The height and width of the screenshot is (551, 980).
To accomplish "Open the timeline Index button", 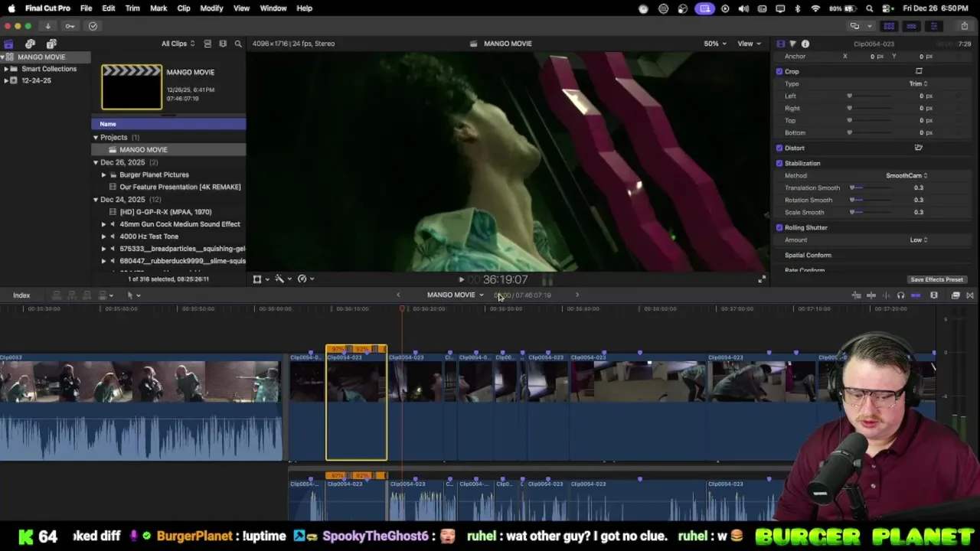I will pos(21,295).
